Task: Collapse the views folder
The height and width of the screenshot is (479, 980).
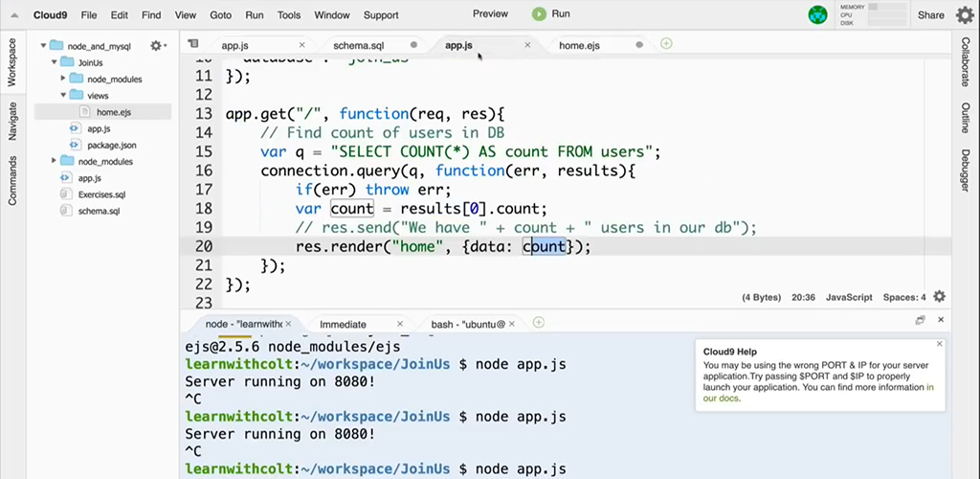Action: tap(64, 96)
